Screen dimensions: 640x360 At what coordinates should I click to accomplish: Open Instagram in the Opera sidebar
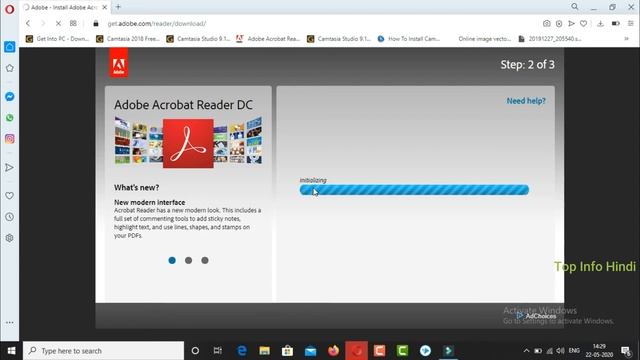point(9,139)
